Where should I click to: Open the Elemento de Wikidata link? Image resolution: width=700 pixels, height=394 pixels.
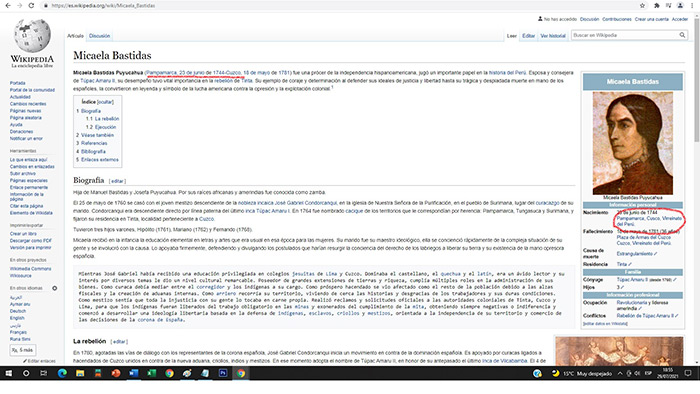pos(31,213)
